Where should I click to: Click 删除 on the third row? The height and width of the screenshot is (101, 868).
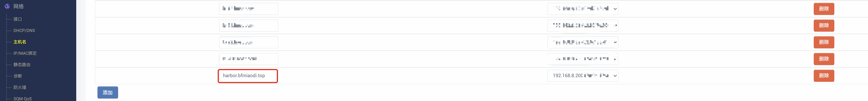(824, 42)
